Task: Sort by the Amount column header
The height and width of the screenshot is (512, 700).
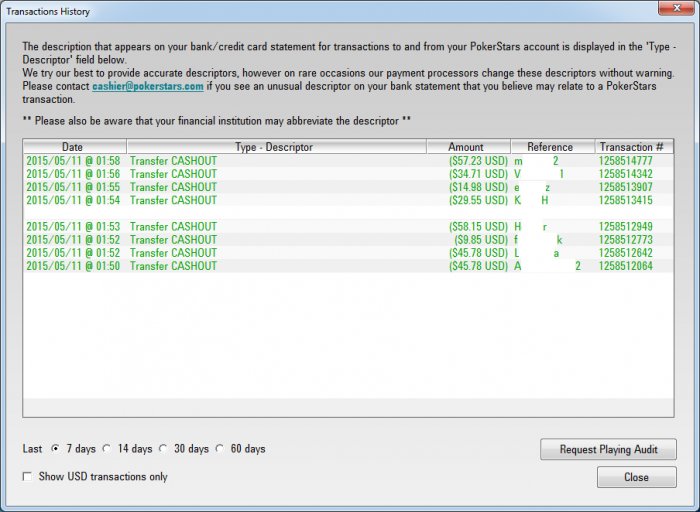Action: point(468,147)
